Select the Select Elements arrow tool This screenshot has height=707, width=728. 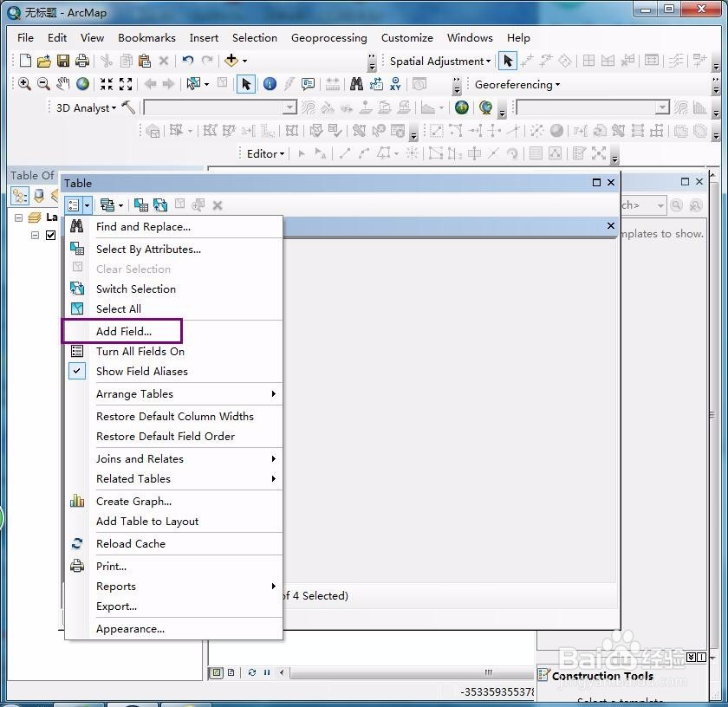(x=246, y=84)
